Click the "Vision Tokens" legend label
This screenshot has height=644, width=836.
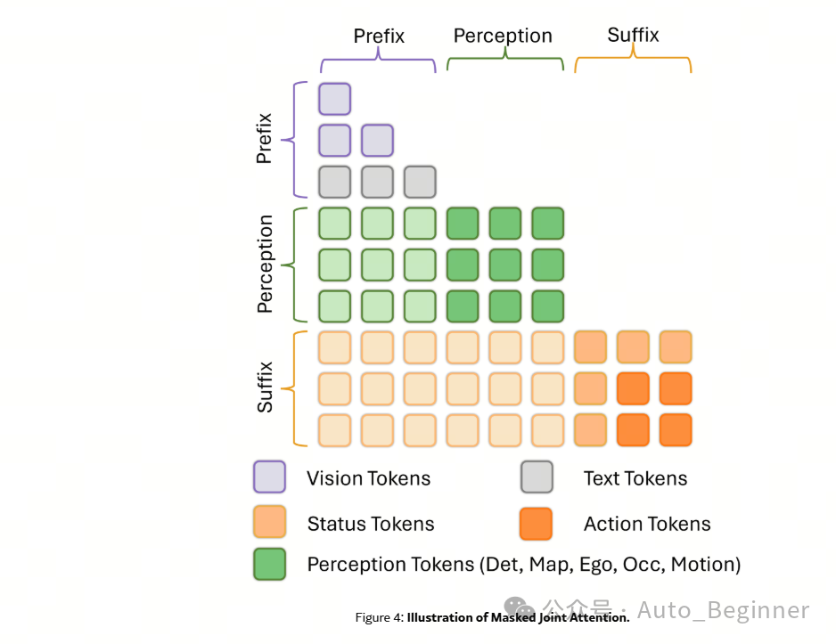(368, 478)
